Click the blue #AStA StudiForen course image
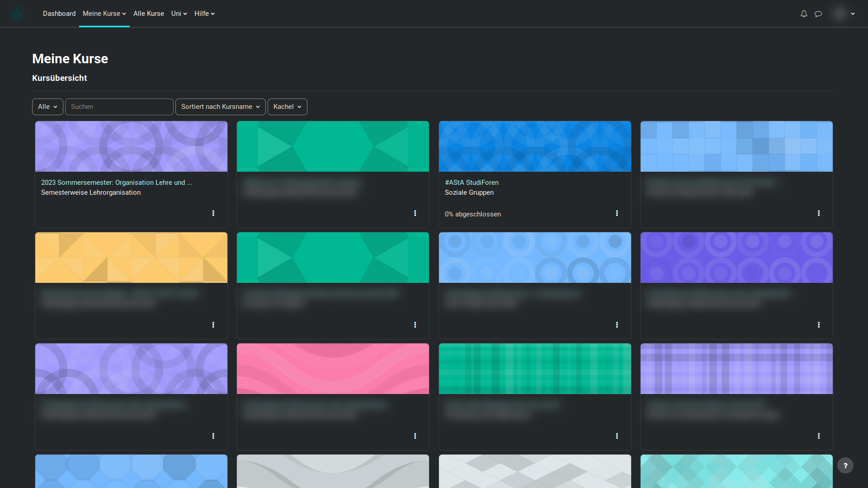Screen dimensions: 868x488 pyautogui.click(x=535, y=146)
